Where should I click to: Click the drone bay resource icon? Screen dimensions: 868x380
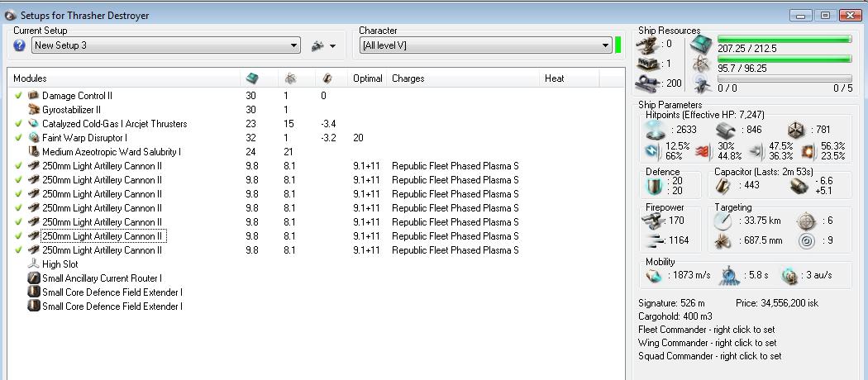[701, 84]
